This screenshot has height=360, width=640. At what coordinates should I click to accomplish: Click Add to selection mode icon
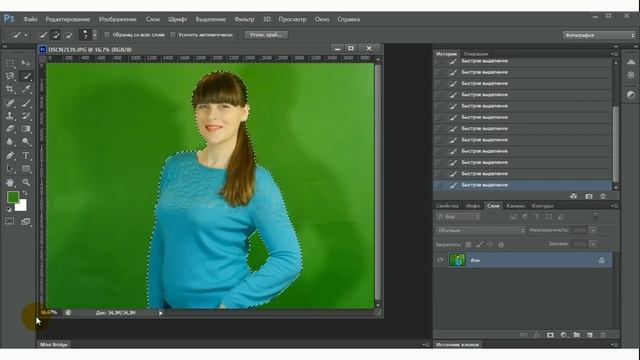(56, 35)
